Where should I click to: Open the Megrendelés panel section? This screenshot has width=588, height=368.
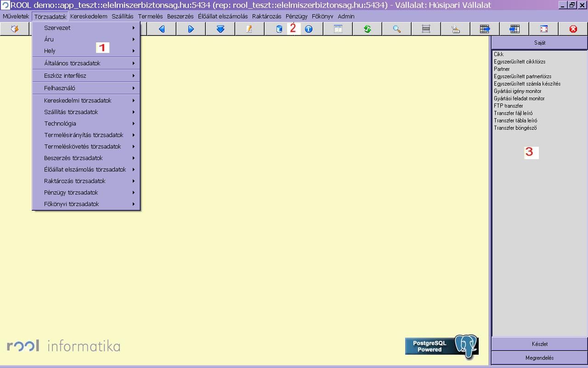click(539, 357)
